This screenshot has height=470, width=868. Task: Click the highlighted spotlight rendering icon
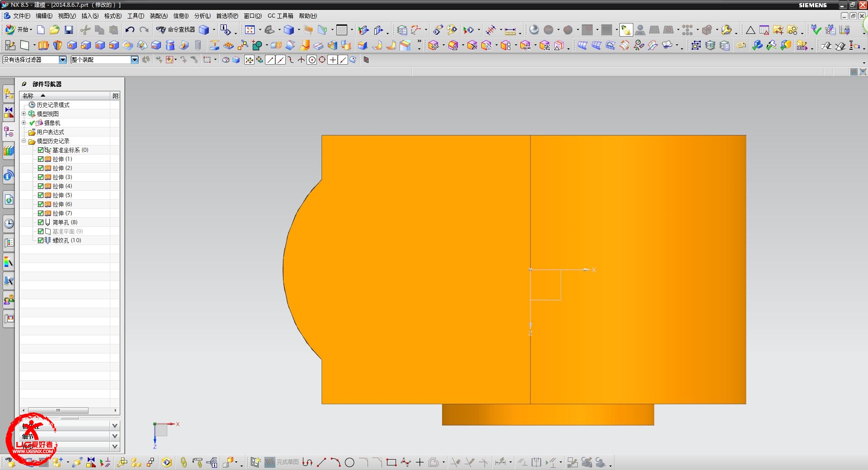pos(626,30)
